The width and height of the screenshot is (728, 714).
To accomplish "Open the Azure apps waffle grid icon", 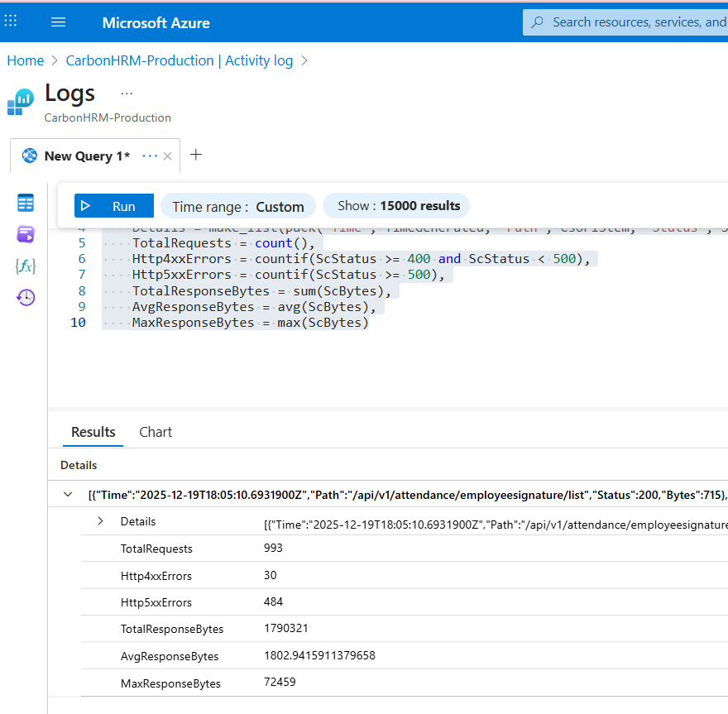I will pyautogui.click(x=10, y=21).
